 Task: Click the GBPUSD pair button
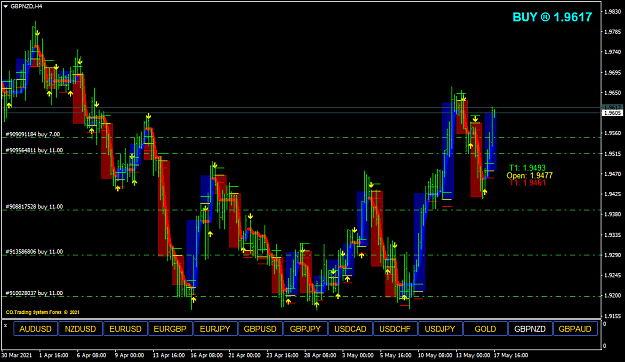click(x=260, y=329)
